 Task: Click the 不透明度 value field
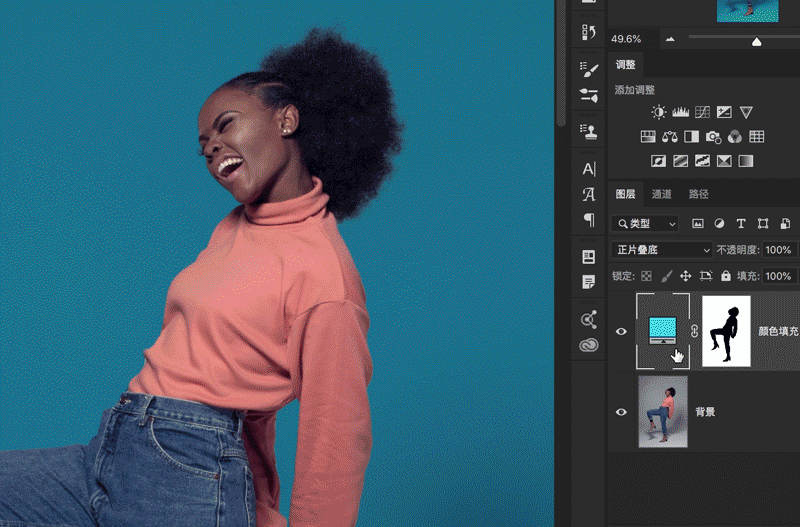[x=779, y=250]
